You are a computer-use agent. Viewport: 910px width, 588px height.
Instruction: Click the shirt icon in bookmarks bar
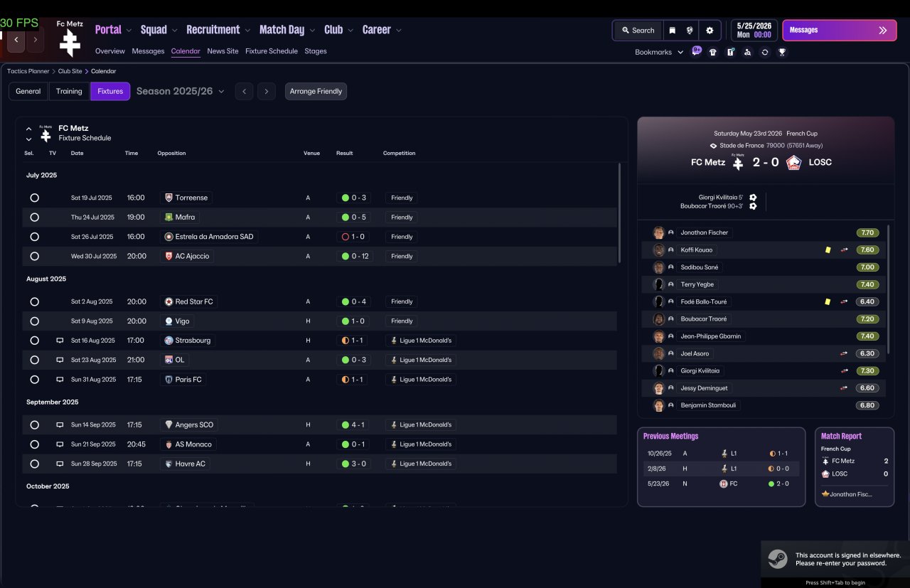tap(713, 52)
